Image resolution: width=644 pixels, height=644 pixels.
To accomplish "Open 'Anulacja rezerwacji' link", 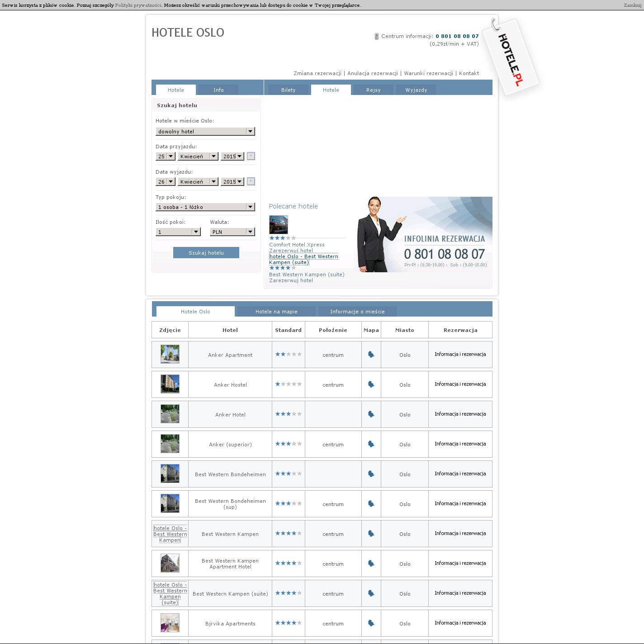I will point(373,73).
